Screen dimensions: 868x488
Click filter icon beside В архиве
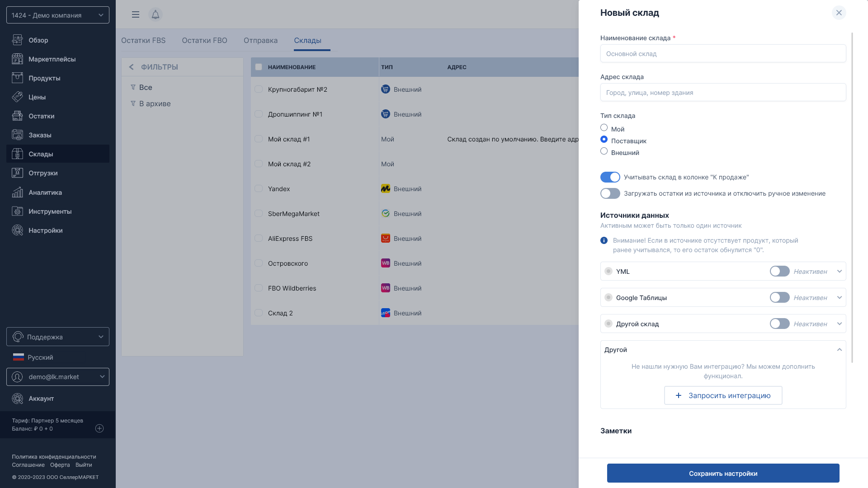[x=133, y=103]
